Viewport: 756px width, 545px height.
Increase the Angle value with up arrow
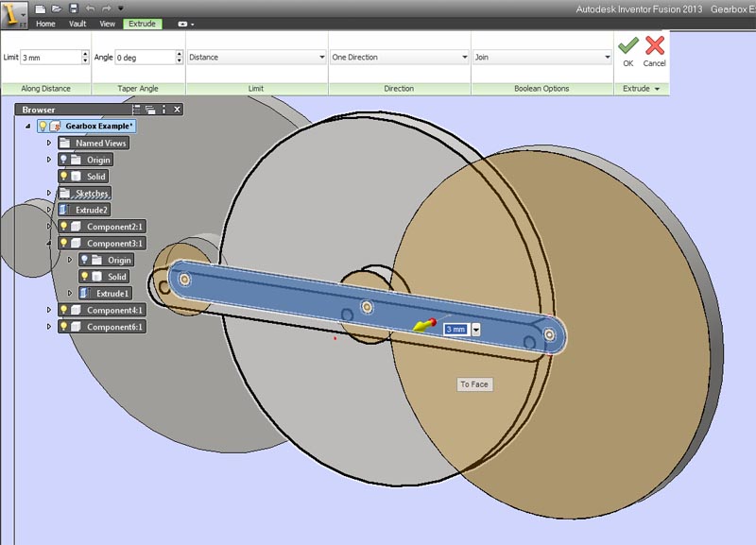pos(180,54)
